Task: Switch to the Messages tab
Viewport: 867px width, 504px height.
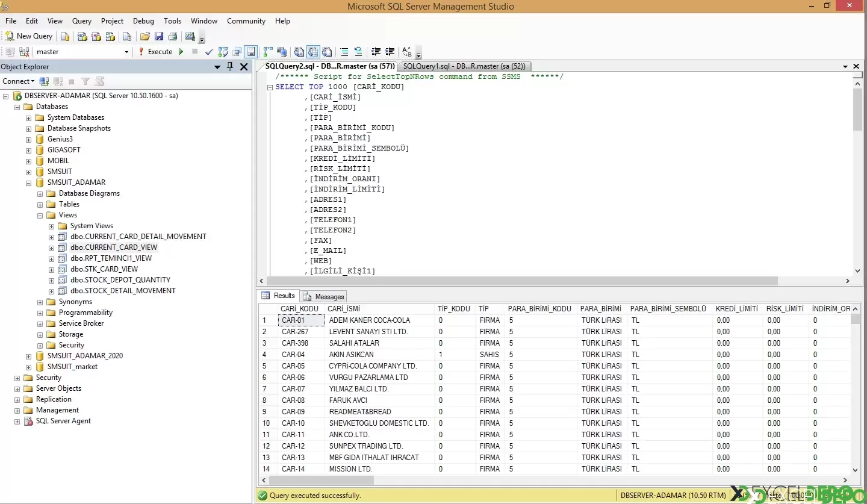Action: click(x=324, y=296)
